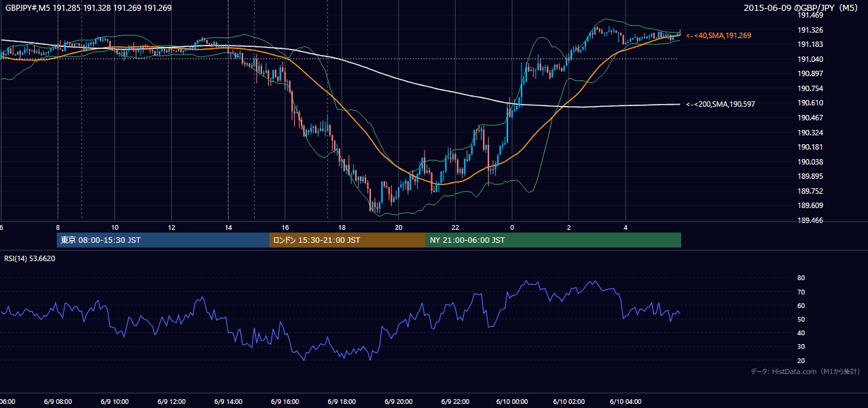
Task: Click price axis value 190.038
Action: [x=810, y=162]
